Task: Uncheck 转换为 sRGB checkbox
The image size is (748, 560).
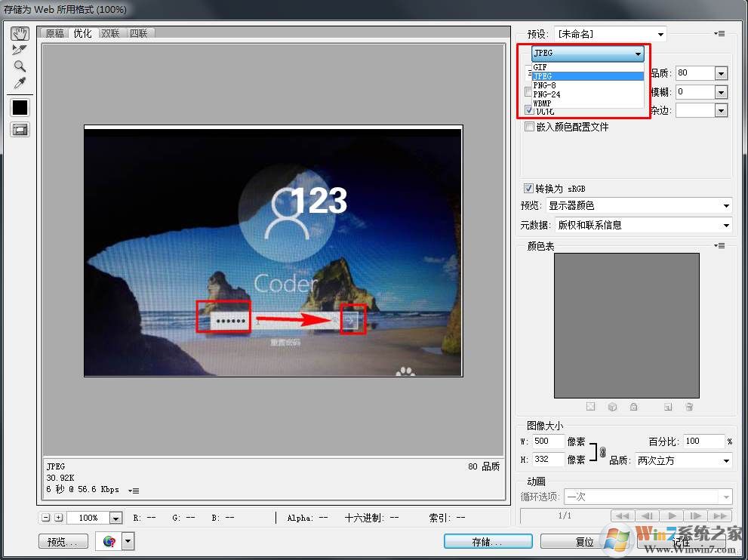Action: [x=528, y=189]
